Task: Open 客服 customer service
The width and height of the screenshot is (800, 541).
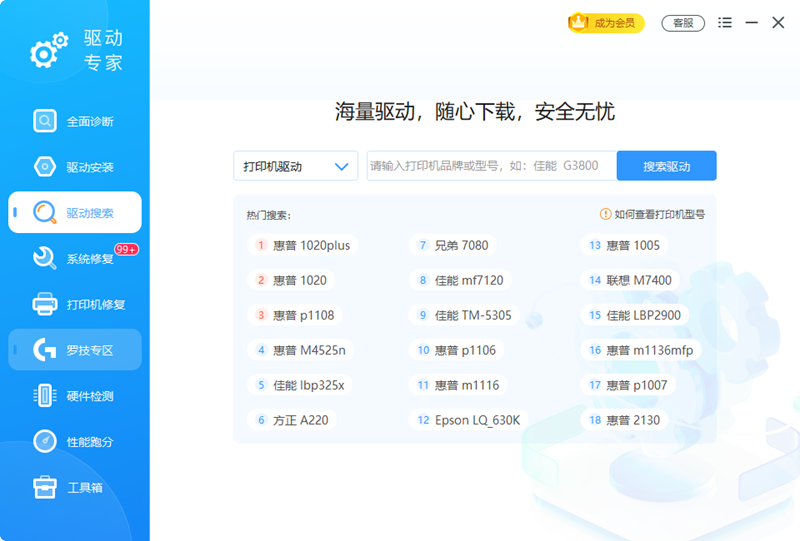Action: pyautogui.click(x=683, y=23)
